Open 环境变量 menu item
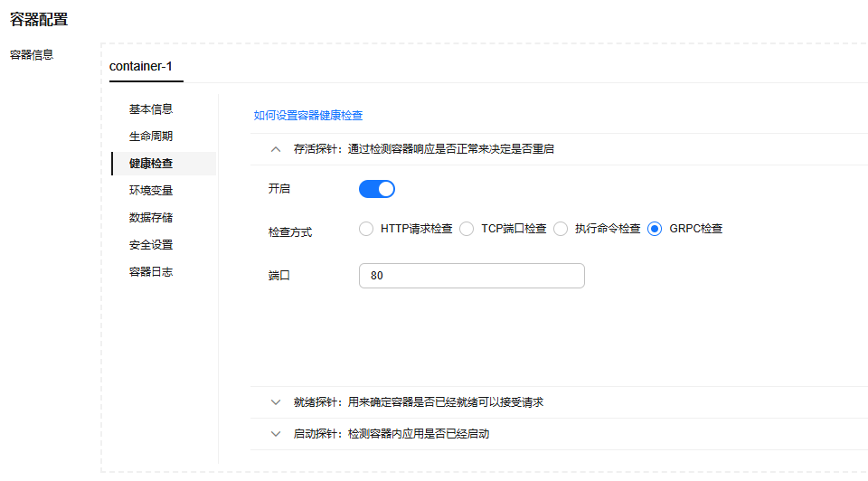 (151, 191)
